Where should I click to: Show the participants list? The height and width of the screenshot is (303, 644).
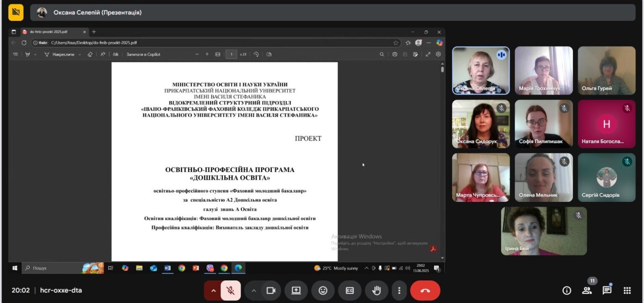pos(587,290)
